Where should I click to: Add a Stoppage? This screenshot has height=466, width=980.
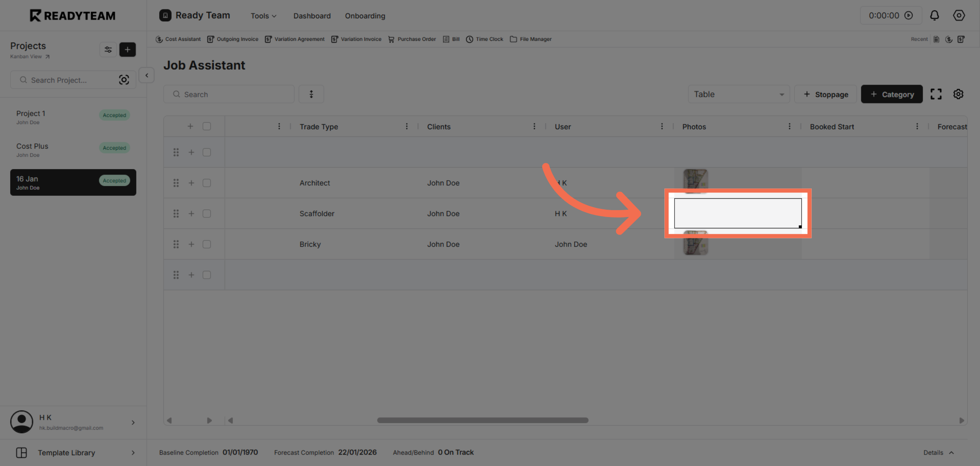pyautogui.click(x=825, y=94)
